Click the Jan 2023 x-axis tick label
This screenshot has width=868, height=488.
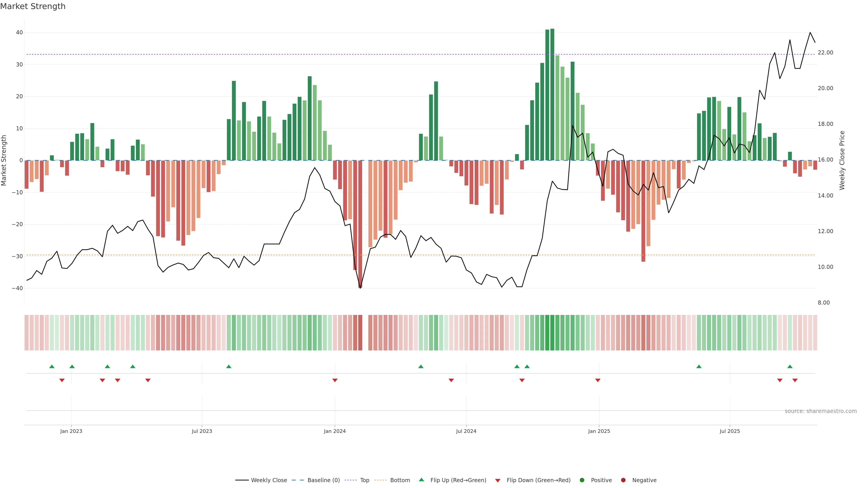(x=71, y=431)
